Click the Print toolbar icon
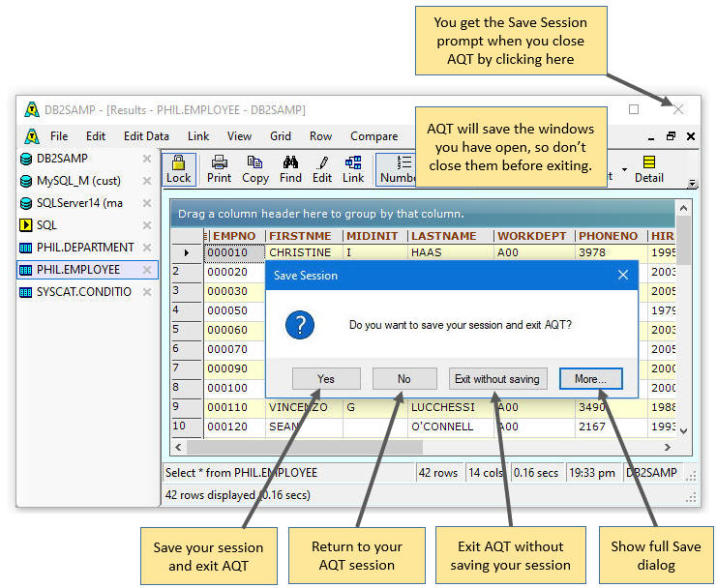Viewport: 717px width, 588px height. pyautogui.click(x=219, y=169)
